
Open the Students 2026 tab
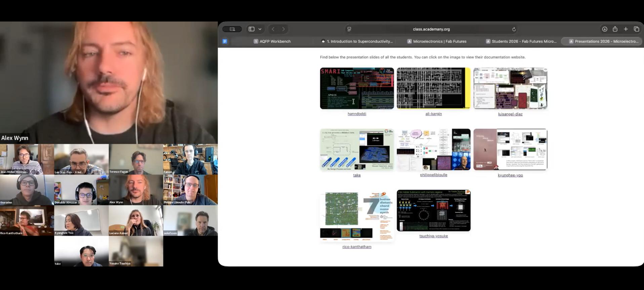(521, 41)
